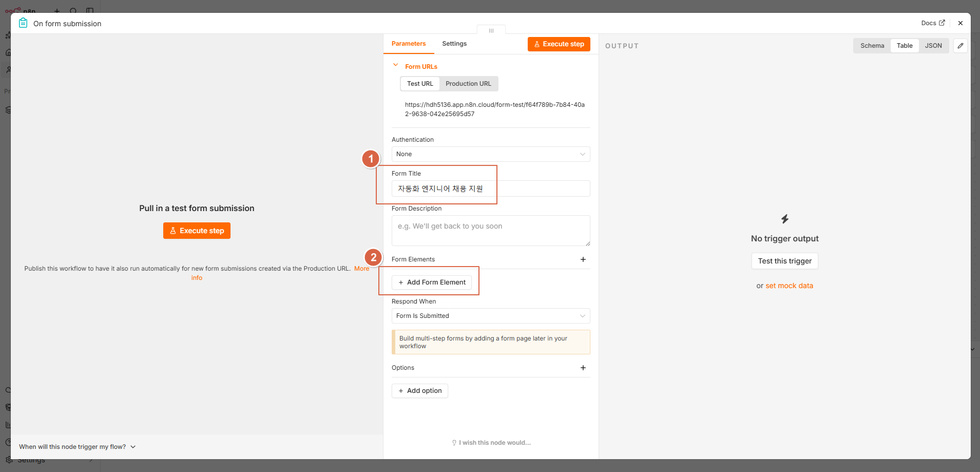Close the node panel with the X icon
Image resolution: width=980 pixels, height=472 pixels.
960,23
